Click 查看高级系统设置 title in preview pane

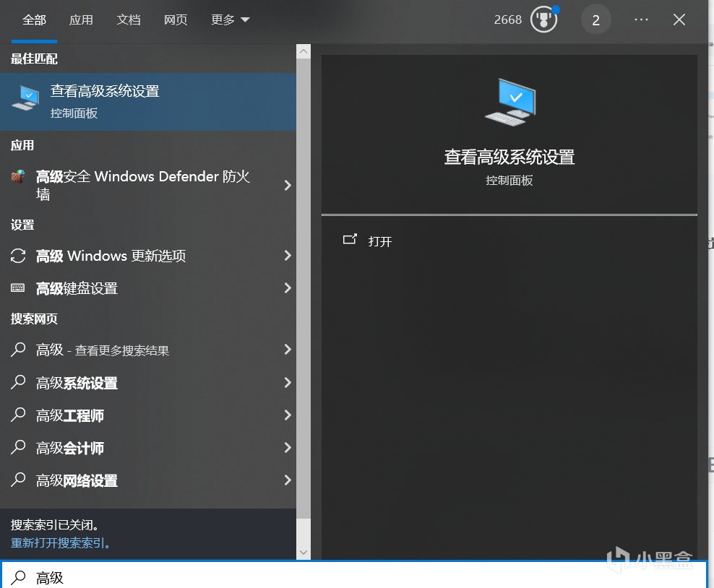[509, 157]
